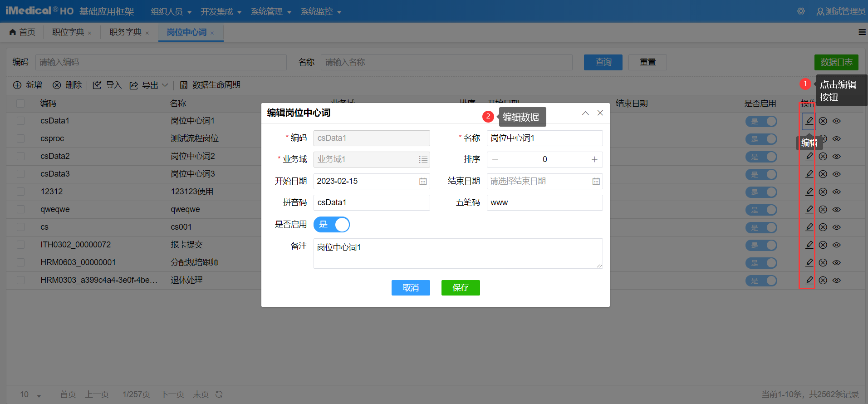
Task: Click the 重置 reset button
Action: [647, 62]
